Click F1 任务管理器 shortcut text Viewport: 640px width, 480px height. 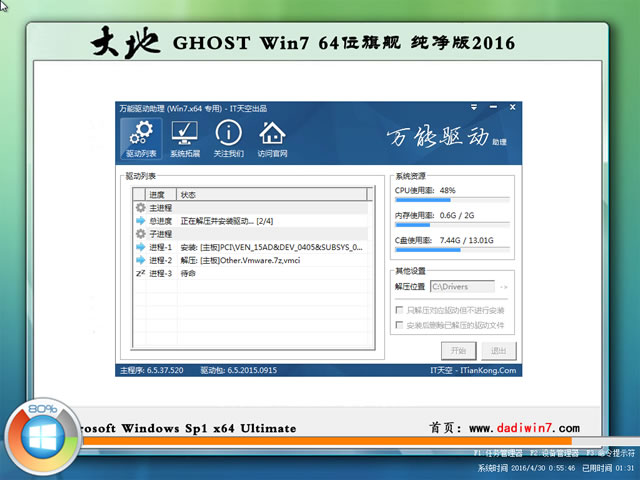(498, 453)
